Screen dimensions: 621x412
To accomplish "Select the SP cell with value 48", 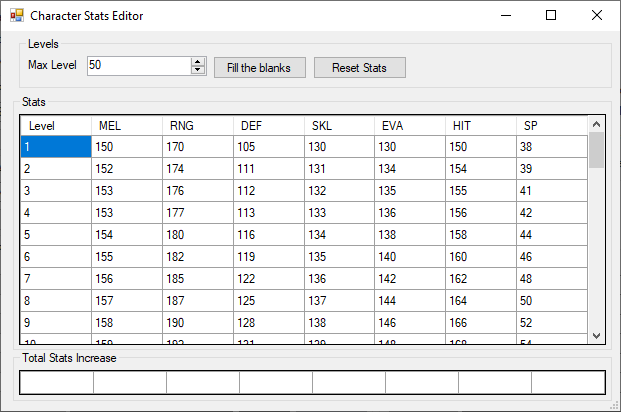I will pyautogui.click(x=552, y=279).
